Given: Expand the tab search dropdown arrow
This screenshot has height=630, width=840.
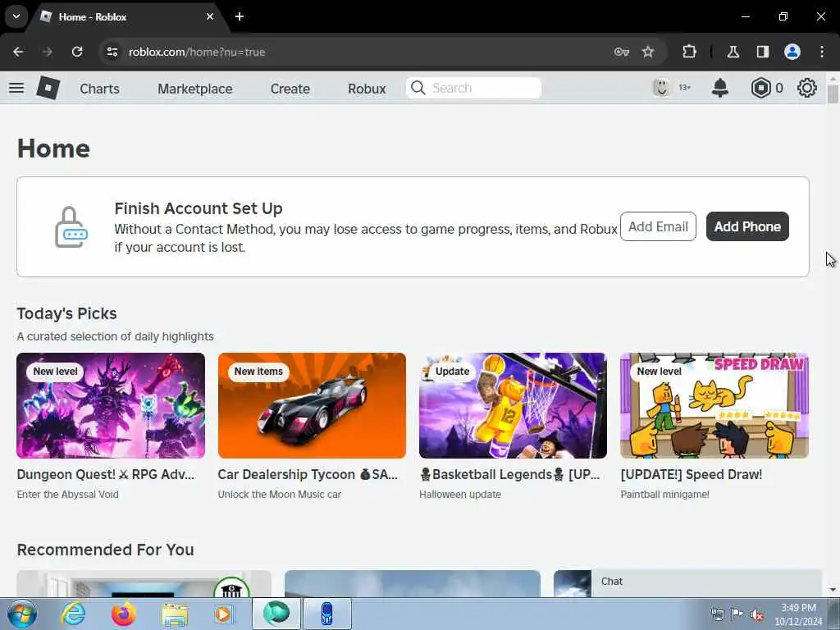Looking at the screenshot, I should pyautogui.click(x=16, y=16).
